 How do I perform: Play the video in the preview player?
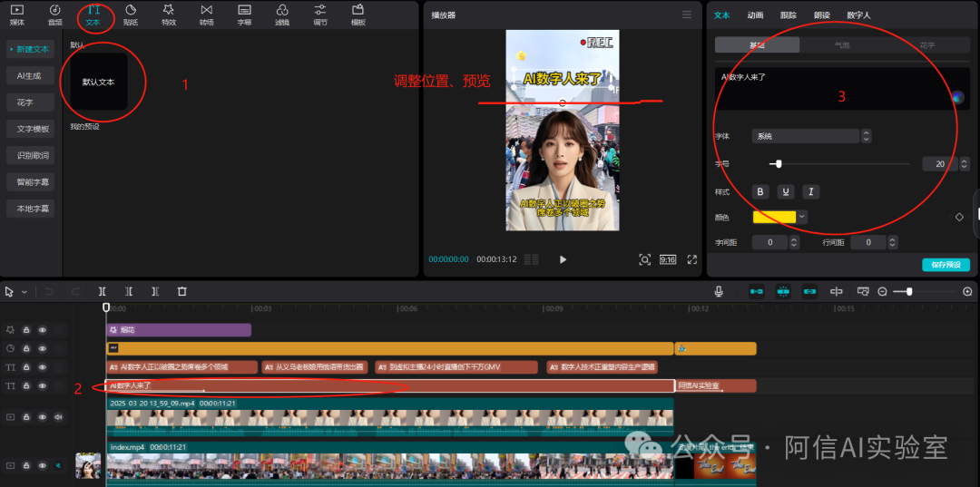pos(563,259)
